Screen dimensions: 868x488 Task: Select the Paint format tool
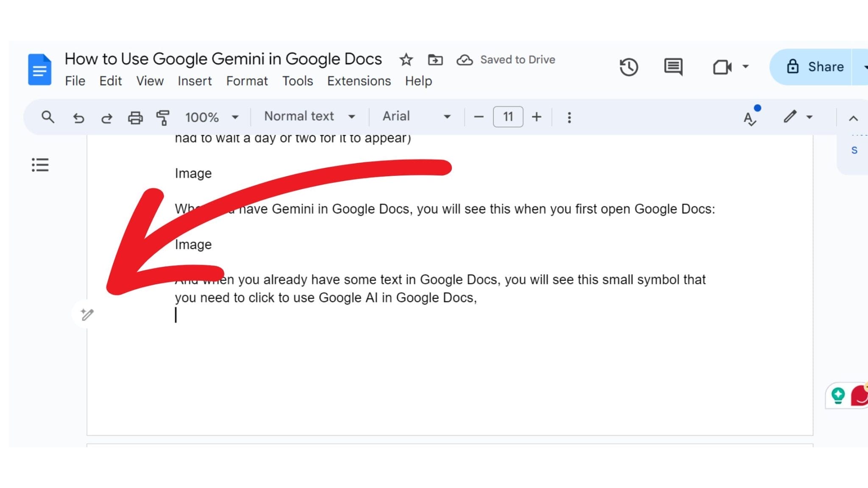[163, 117]
